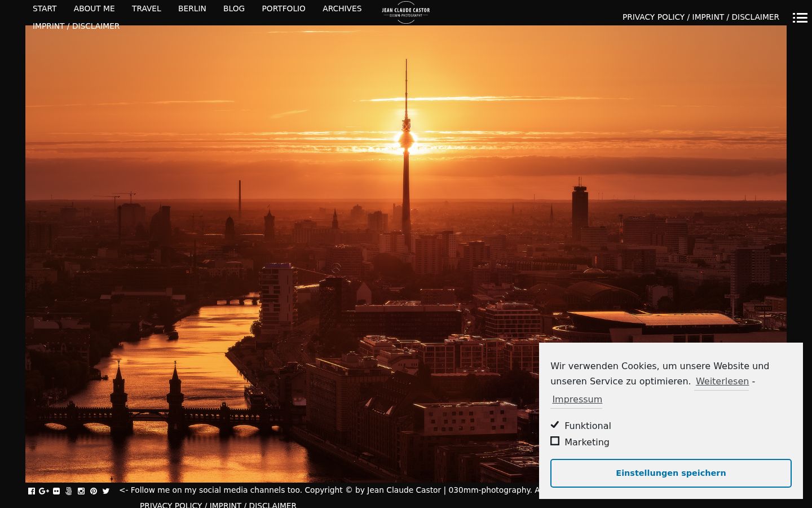
Task: Open the ARCHIVES menu item
Action: [x=342, y=8]
